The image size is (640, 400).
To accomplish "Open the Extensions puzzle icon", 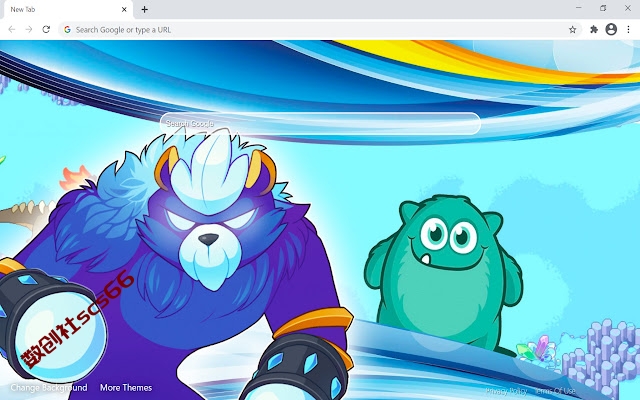I will (x=594, y=29).
